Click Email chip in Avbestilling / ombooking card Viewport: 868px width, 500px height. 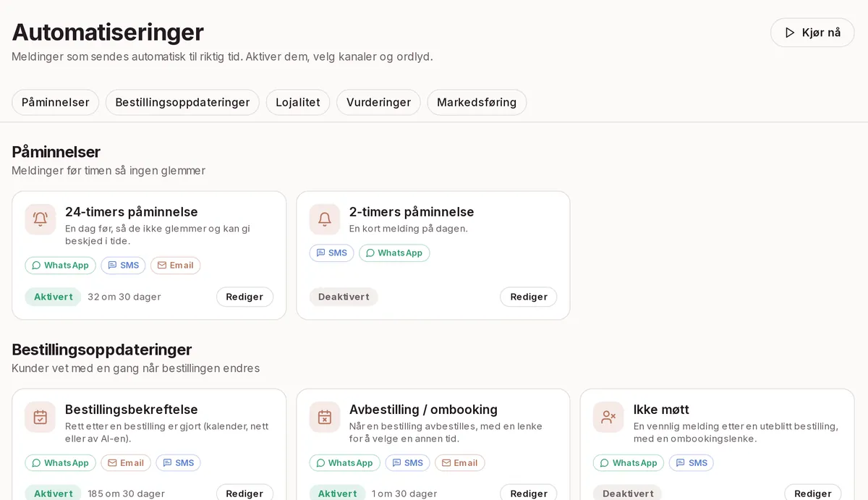click(460, 463)
